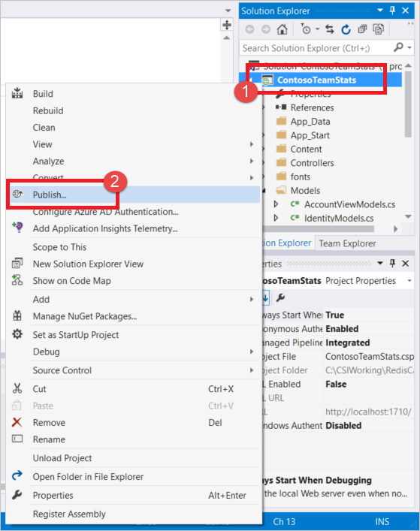Pin the Solution Explorer panel
Image resolution: width=420 pixels, height=531 pixels.
tap(392, 11)
